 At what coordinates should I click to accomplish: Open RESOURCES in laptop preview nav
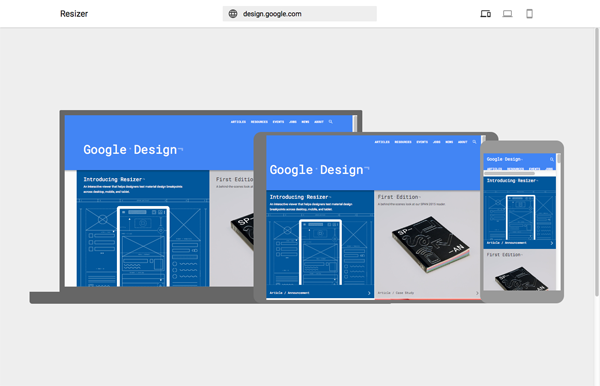tap(259, 122)
